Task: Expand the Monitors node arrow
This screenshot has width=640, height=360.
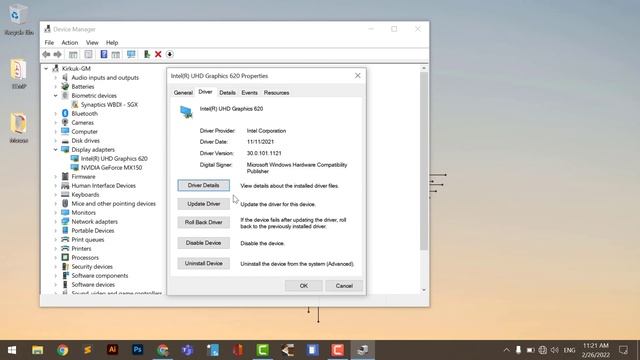Action: [56, 213]
